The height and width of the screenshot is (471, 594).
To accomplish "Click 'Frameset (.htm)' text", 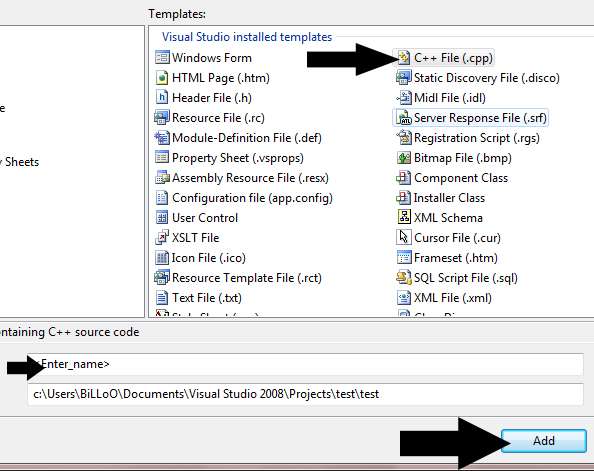I will [456, 258].
